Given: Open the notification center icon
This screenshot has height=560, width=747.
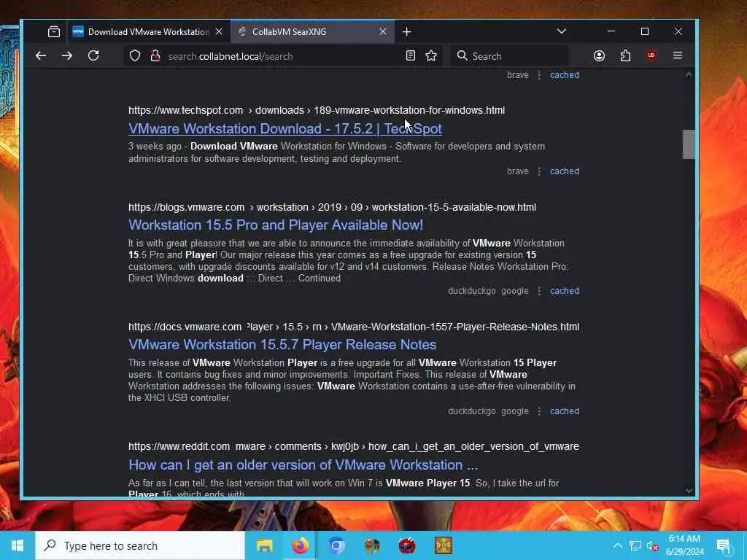Looking at the screenshot, I should (724, 545).
